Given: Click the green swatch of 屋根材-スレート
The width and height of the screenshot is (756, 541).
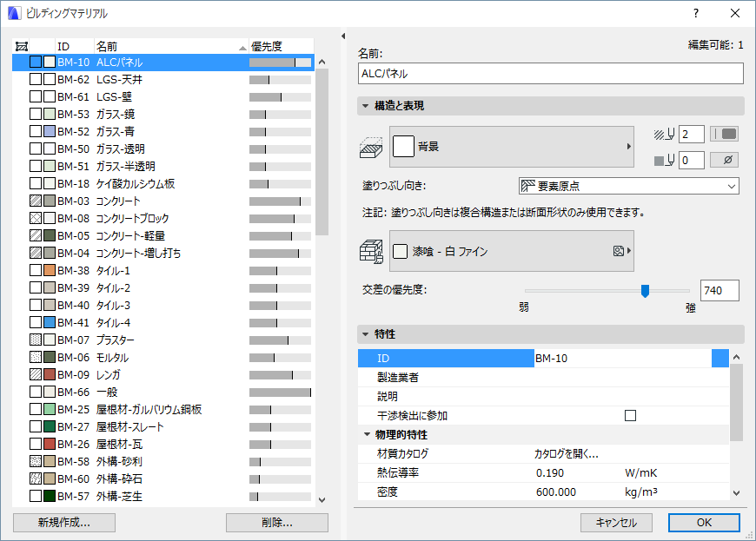Looking at the screenshot, I should pos(50,426).
